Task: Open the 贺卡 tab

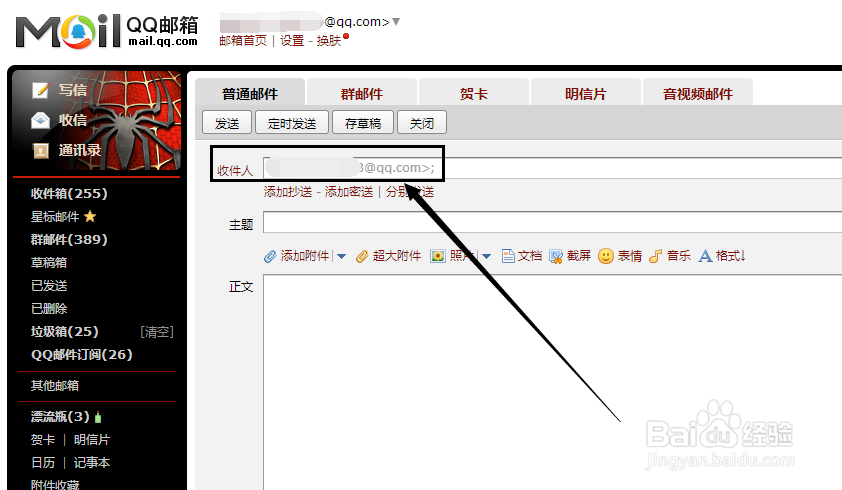Action: click(x=474, y=94)
